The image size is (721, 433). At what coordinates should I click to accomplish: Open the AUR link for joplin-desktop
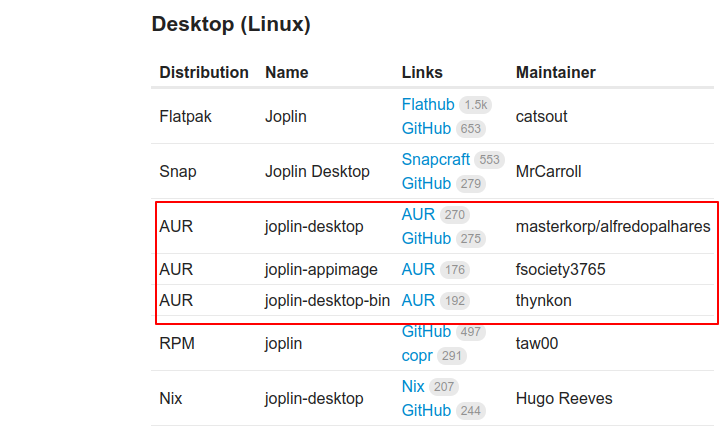tap(418, 215)
